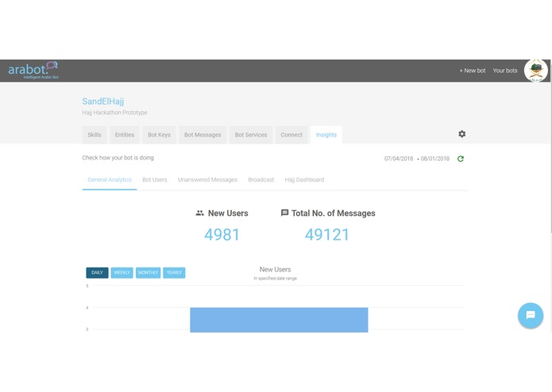
Task: Go to the Connect tab
Action: tap(291, 135)
